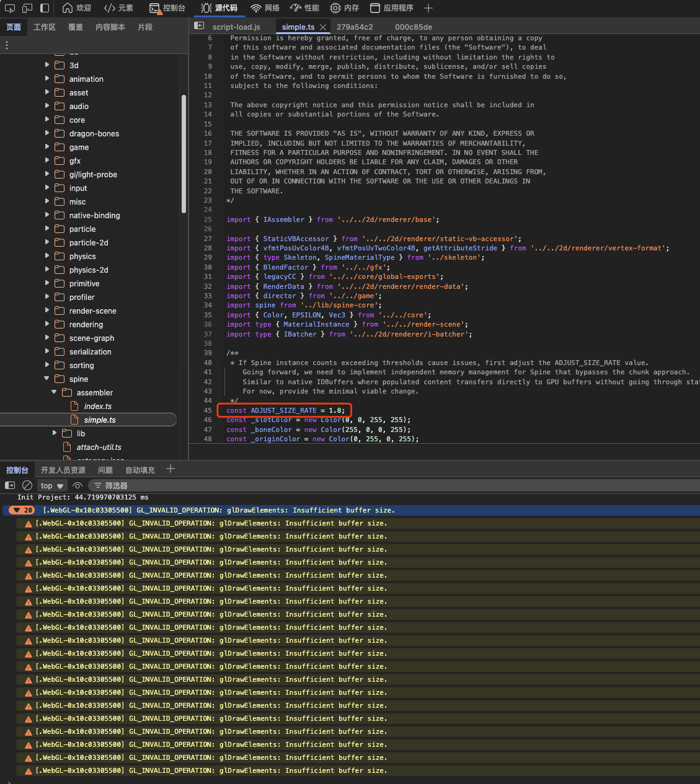The width and height of the screenshot is (700, 784).
Task: Open the 片段 snippets tab
Action: [x=145, y=27]
